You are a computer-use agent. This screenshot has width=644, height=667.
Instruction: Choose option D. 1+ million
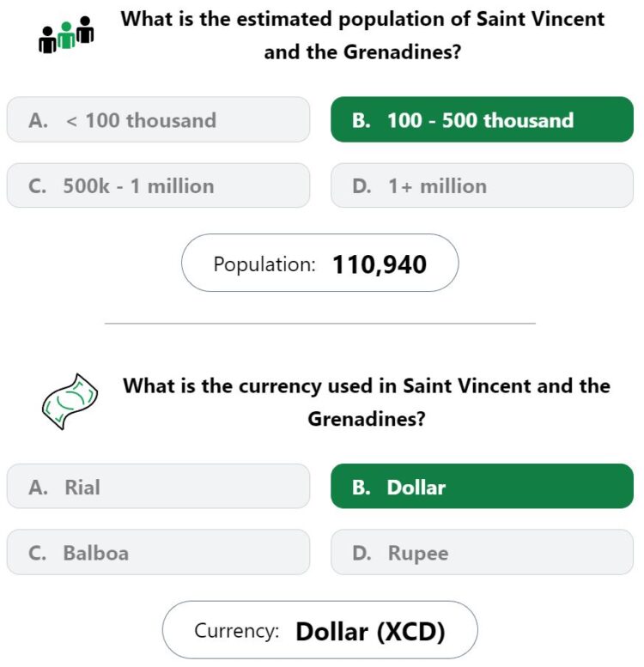[x=482, y=185]
